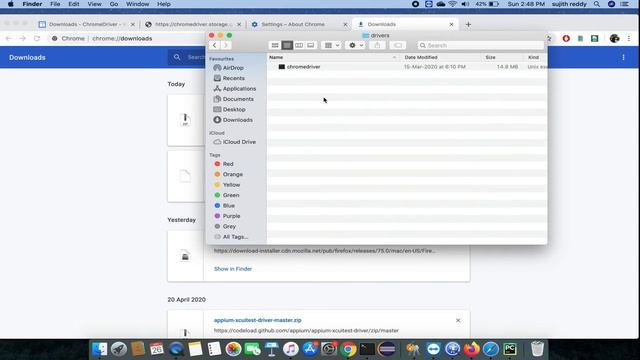Open Documents in Finder sidebar
640x360 pixels.
click(238, 99)
